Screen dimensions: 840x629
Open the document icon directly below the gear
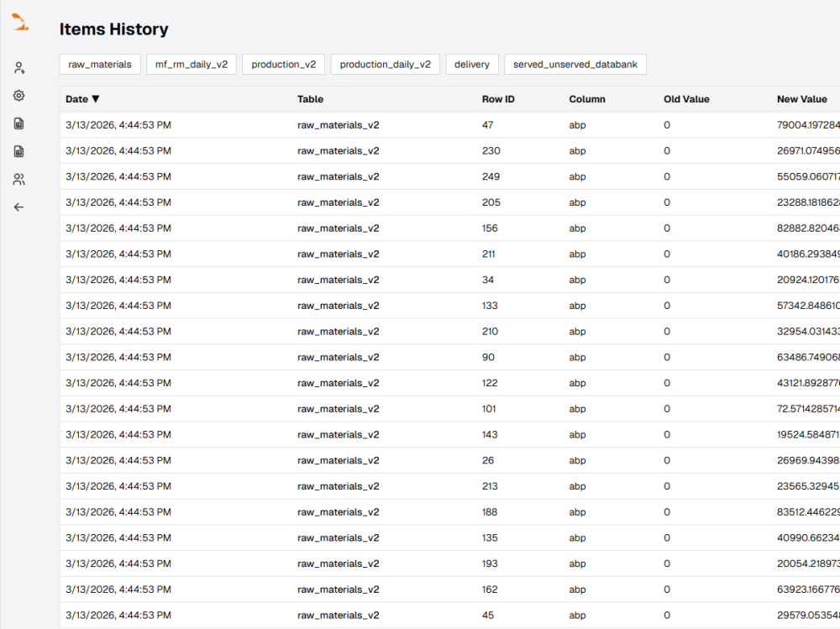(18, 123)
